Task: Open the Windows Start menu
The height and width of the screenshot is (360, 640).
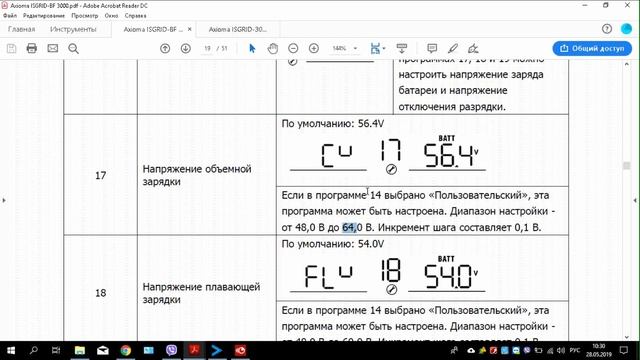Action: [x=11, y=351]
